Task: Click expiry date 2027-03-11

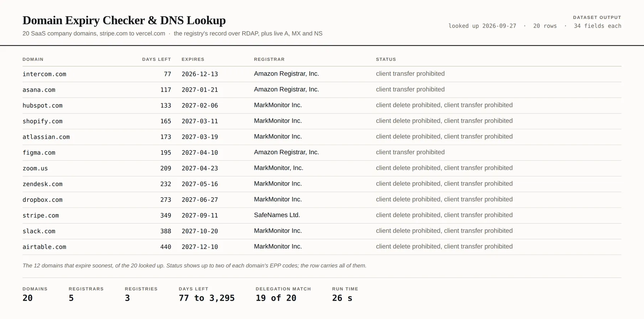Action: (x=200, y=121)
